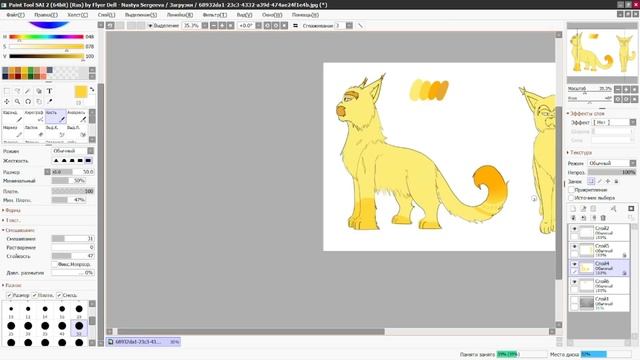This screenshot has height=360, width=640.
Task: Select brush size preset 50
Action: (79, 327)
